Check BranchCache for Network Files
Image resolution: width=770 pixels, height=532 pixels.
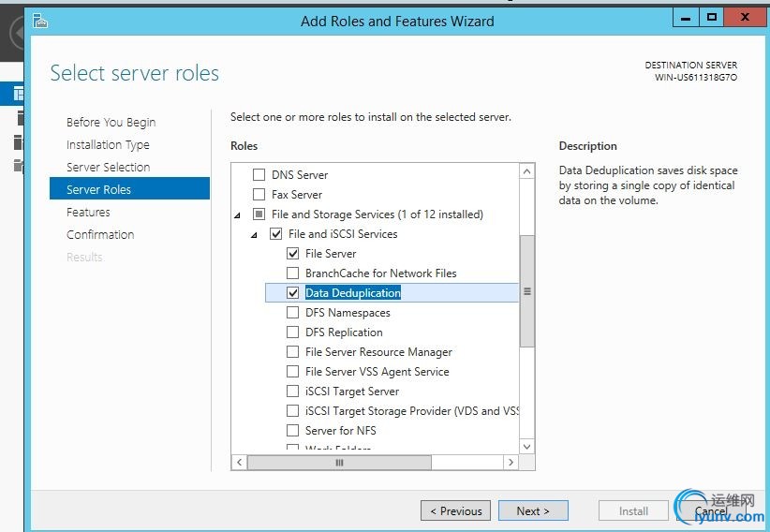(292, 273)
